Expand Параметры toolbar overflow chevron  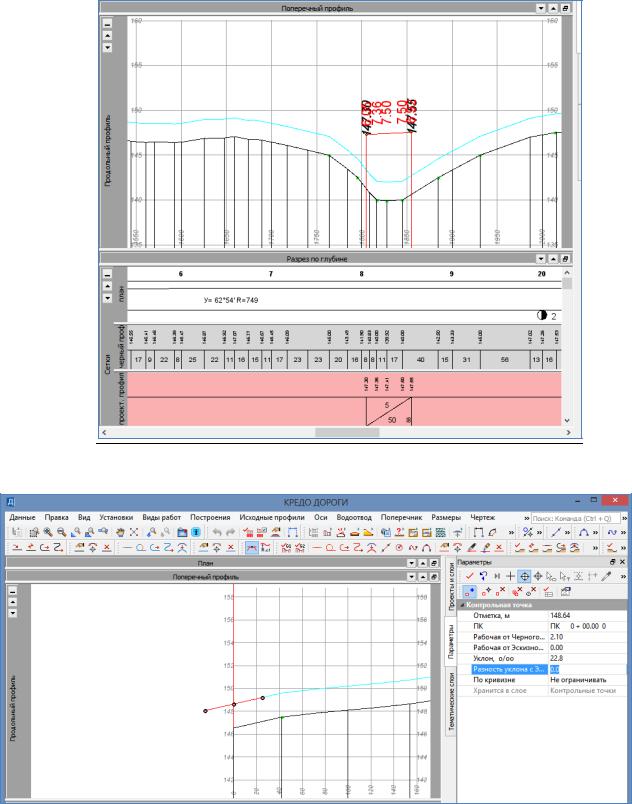tap(623, 576)
